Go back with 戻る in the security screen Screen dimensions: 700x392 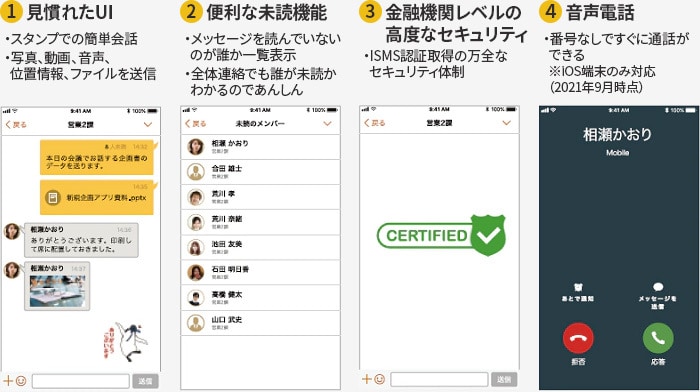[375, 123]
